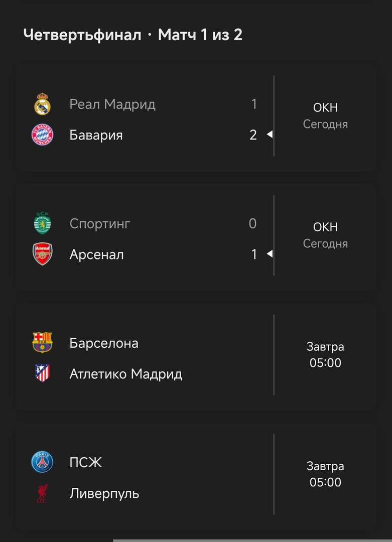
Task: Click the Sporting CP club crest
Action: tap(42, 224)
